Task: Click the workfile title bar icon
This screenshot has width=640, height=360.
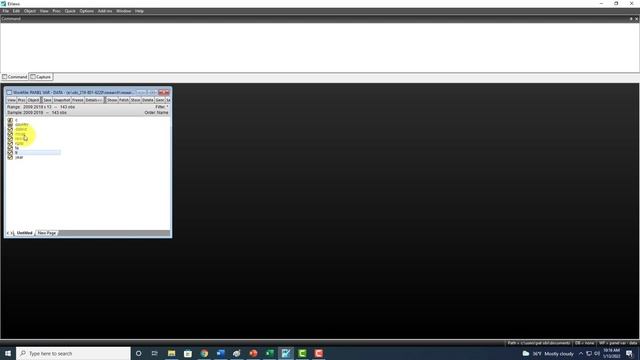Action: [x=9, y=93]
